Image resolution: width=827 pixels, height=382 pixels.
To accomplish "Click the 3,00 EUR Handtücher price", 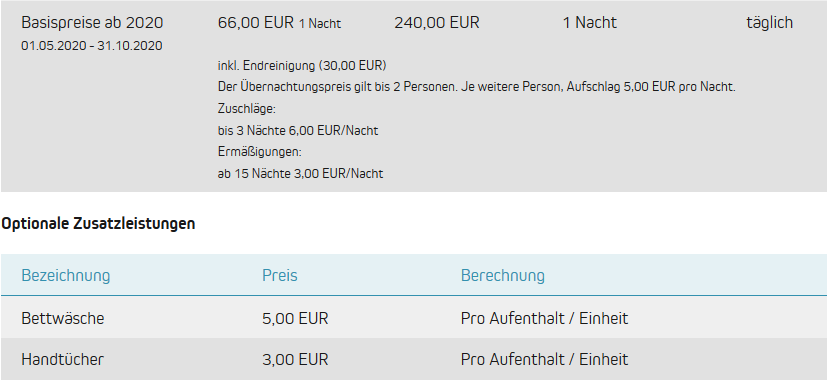I will coord(295,360).
